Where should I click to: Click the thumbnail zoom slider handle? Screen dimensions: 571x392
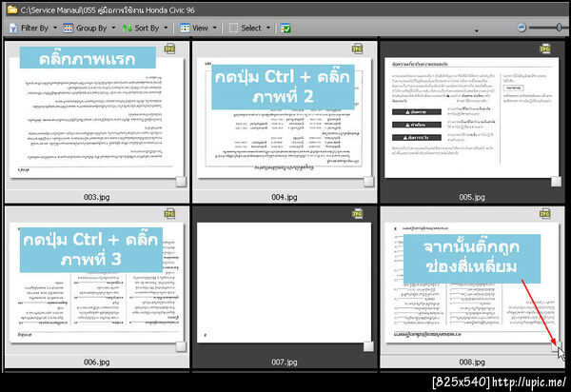coord(559,28)
